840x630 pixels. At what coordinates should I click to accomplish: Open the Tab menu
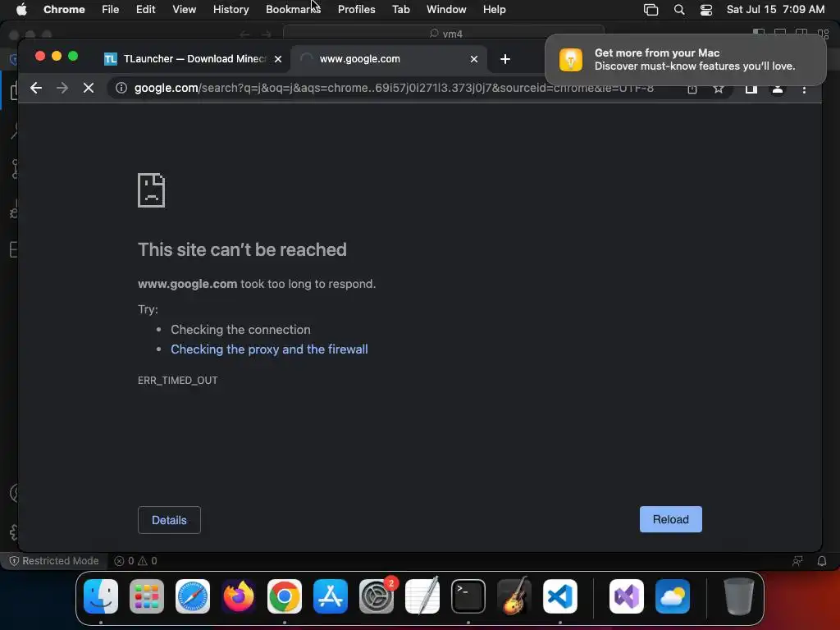click(x=400, y=10)
